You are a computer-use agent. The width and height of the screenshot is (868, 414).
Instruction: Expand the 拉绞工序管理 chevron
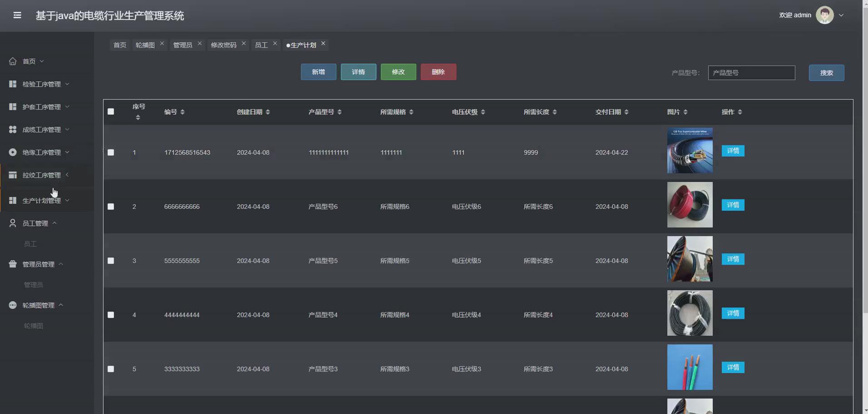(x=67, y=175)
